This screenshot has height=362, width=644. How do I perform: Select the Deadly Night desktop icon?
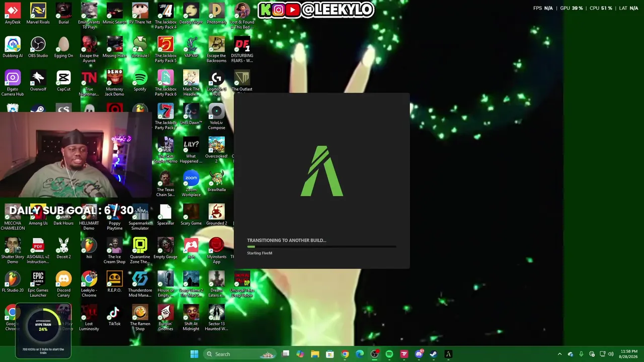point(191,14)
